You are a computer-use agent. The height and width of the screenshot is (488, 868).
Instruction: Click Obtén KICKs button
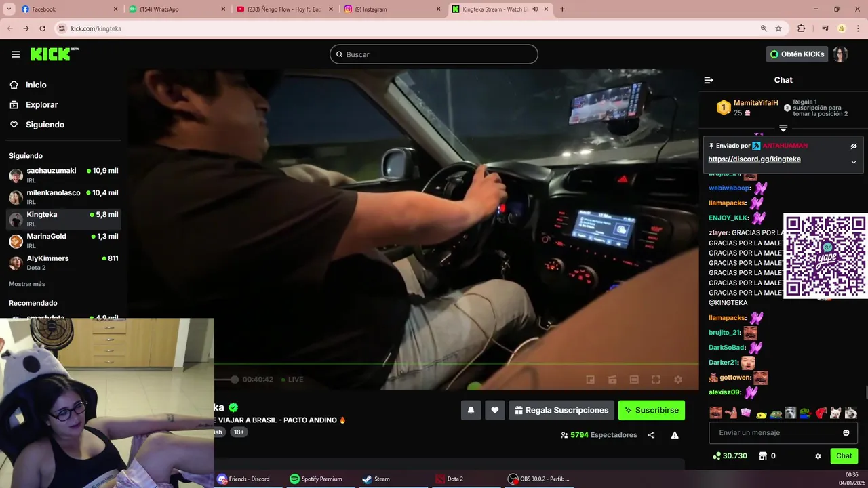tap(797, 54)
